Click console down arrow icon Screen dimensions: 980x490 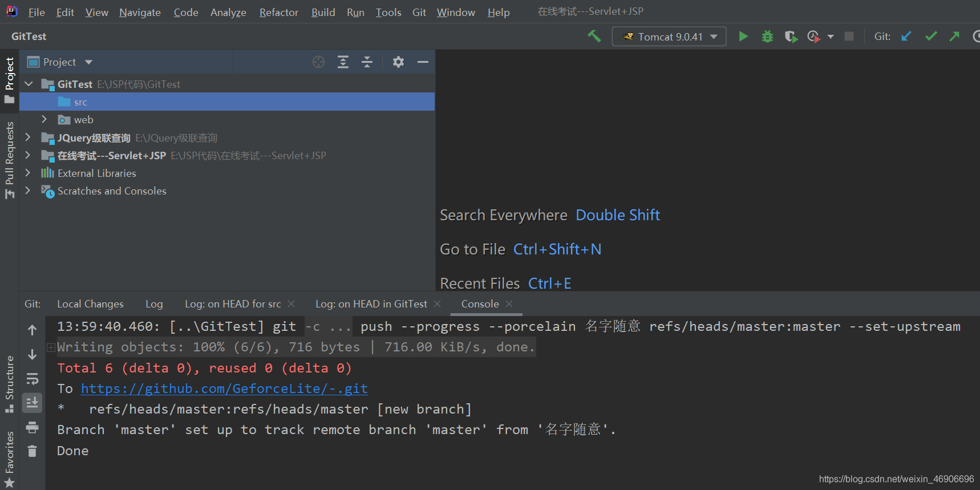(33, 354)
